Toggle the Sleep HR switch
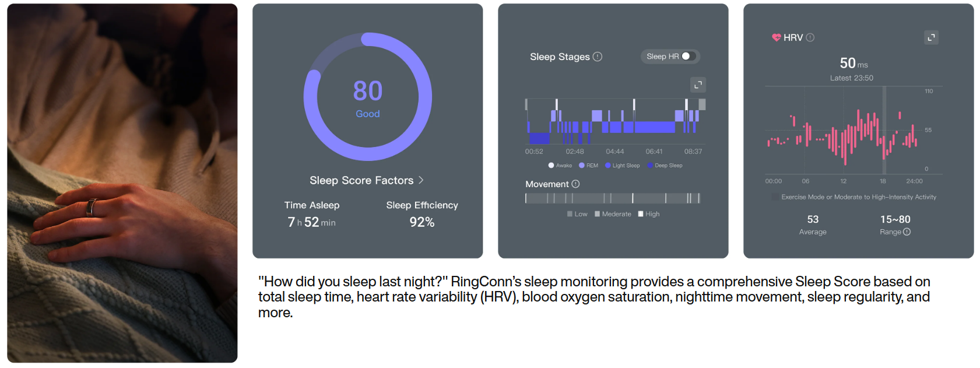The width and height of the screenshot is (980, 368). tap(688, 57)
